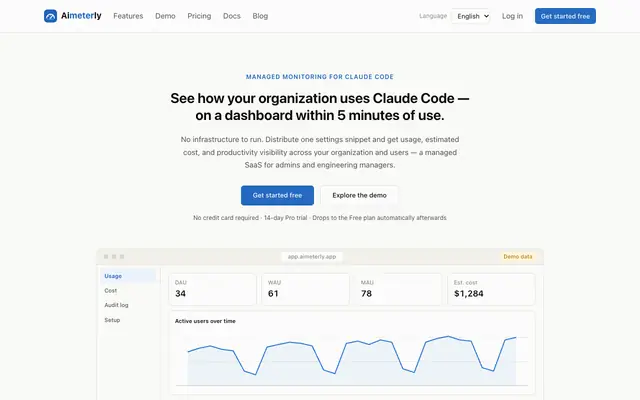
Task: Click the WAU 61 stat card
Action: tap(305, 289)
